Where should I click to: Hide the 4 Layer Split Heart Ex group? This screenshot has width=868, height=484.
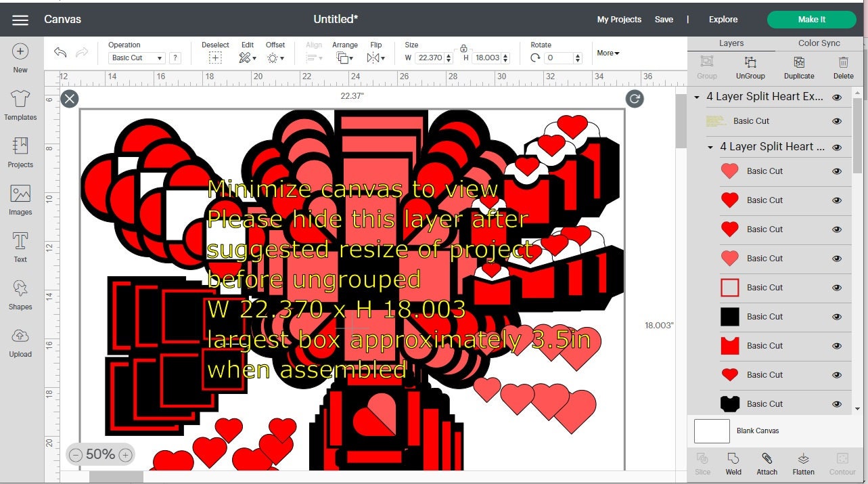[x=837, y=97]
